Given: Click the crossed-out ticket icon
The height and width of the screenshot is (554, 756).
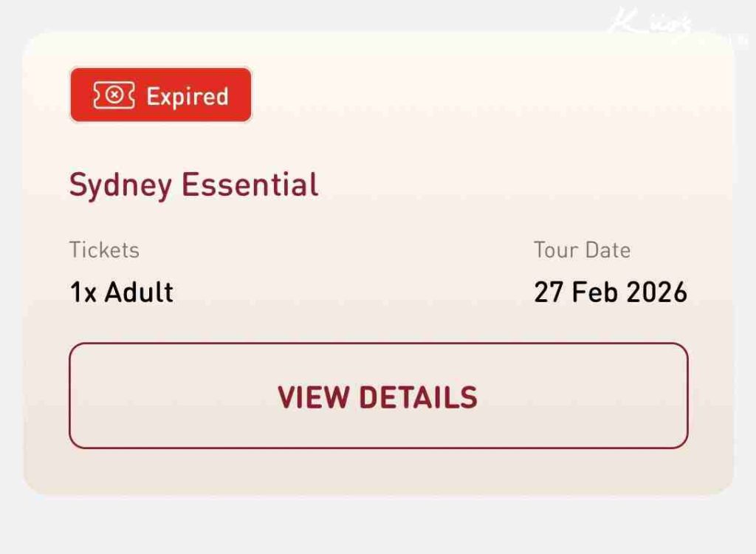Looking at the screenshot, I should click(114, 96).
